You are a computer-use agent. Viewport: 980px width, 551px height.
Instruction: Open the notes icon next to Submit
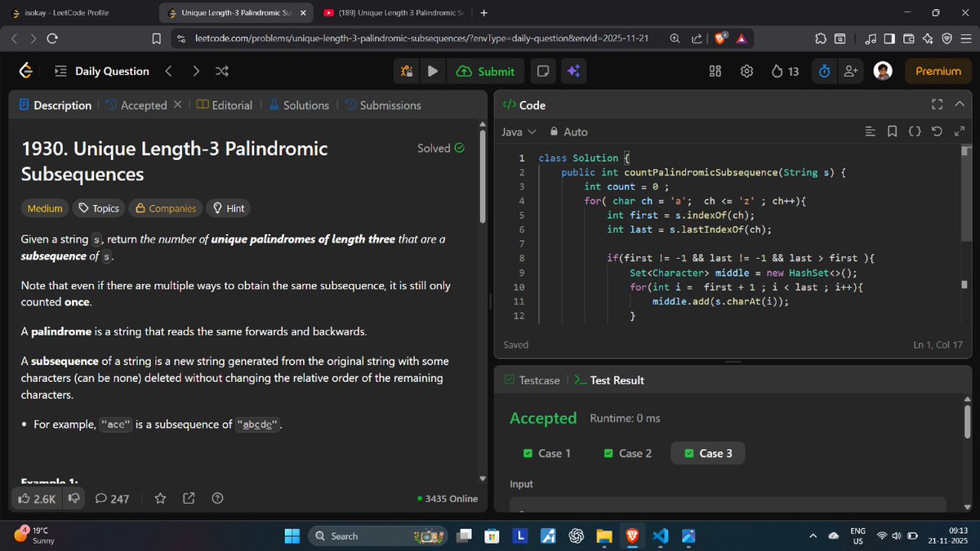542,71
